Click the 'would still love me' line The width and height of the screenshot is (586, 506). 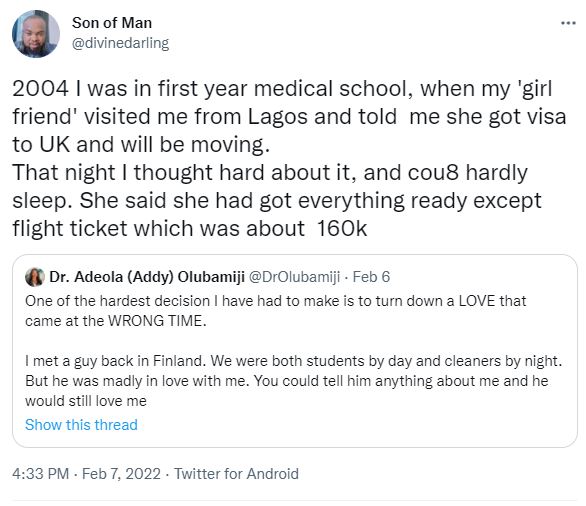click(86, 401)
